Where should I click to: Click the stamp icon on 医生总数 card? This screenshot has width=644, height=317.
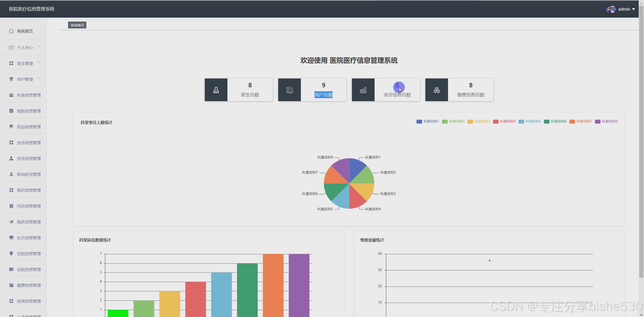(x=216, y=90)
